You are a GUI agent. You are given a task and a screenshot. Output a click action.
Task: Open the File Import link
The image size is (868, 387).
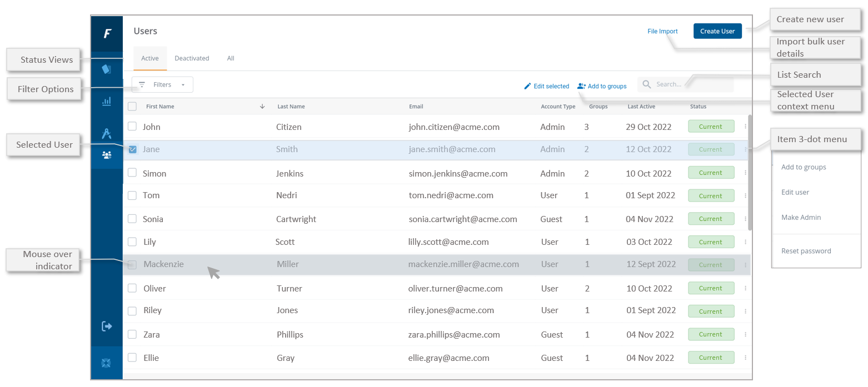pyautogui.click(x=662, y=32)
